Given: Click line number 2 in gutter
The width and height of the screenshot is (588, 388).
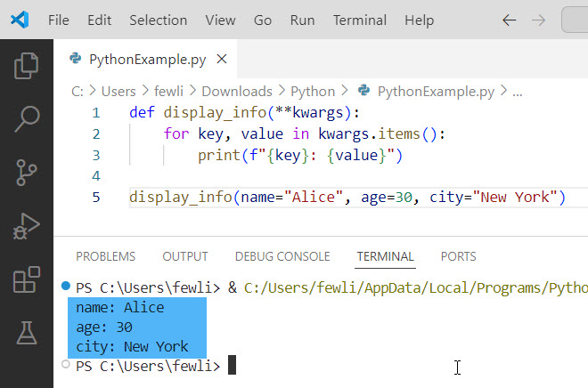Looking at the screenshot, I should (x=96, y=134).
